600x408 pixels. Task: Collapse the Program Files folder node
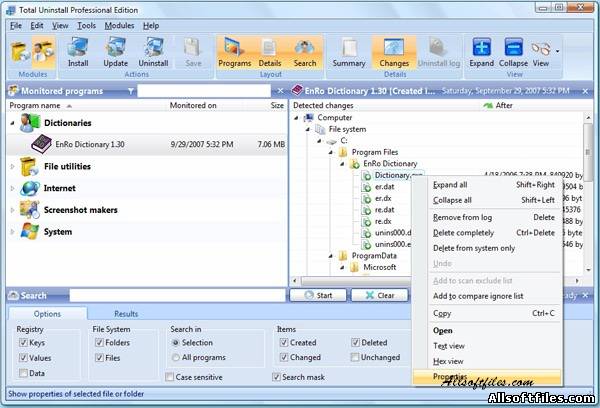331,152
